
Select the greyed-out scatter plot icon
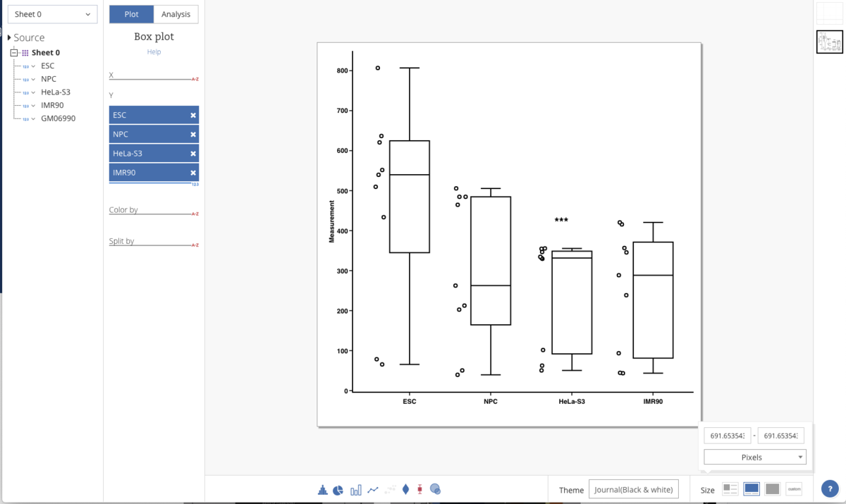[x=390, y=489]
